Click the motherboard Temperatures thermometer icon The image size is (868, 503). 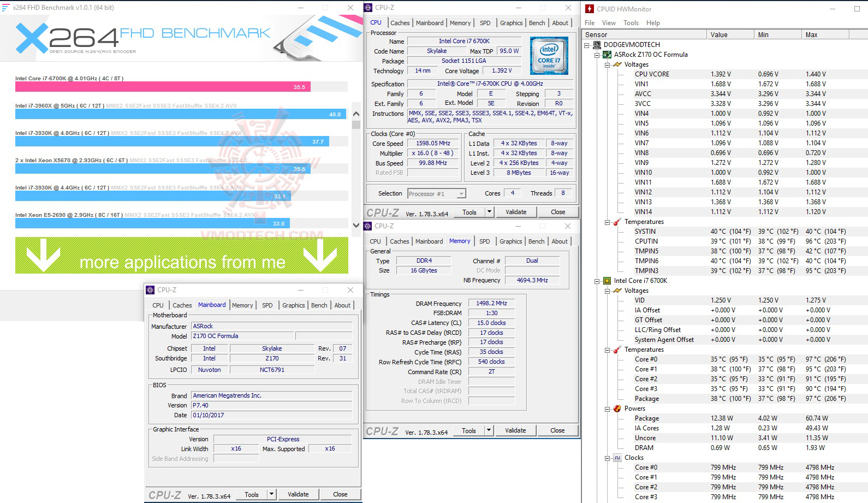[x=617, y=222]
